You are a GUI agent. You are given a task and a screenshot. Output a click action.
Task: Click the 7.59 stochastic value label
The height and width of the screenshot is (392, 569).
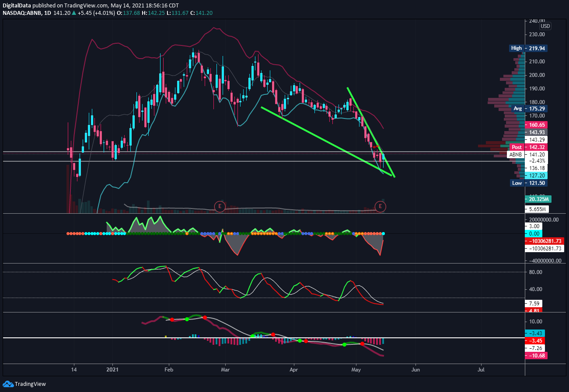533,303
